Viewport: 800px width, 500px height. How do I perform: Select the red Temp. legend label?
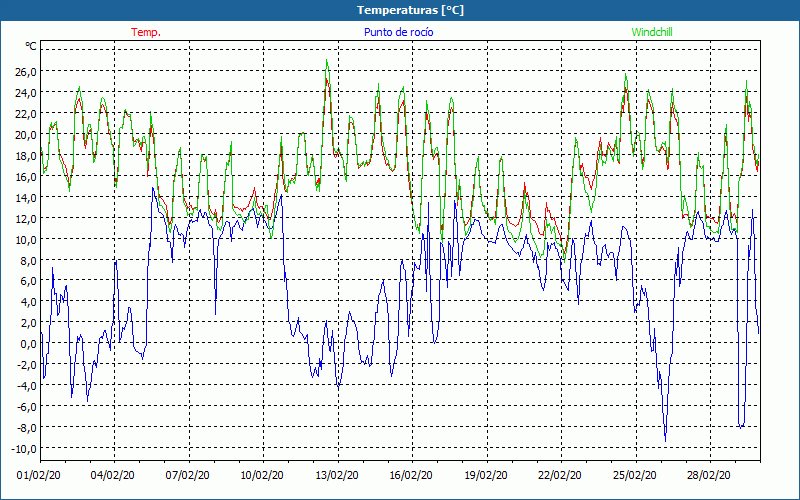click(x=146, y=32)
